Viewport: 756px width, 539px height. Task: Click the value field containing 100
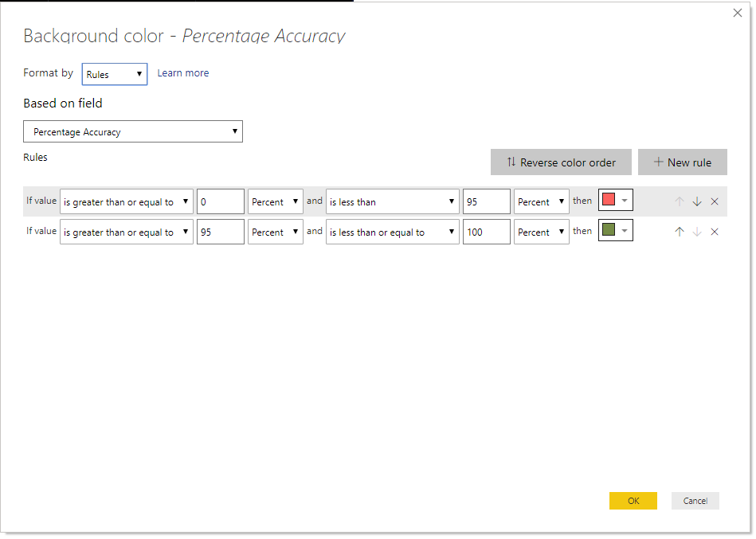click(x=487, y=232)
